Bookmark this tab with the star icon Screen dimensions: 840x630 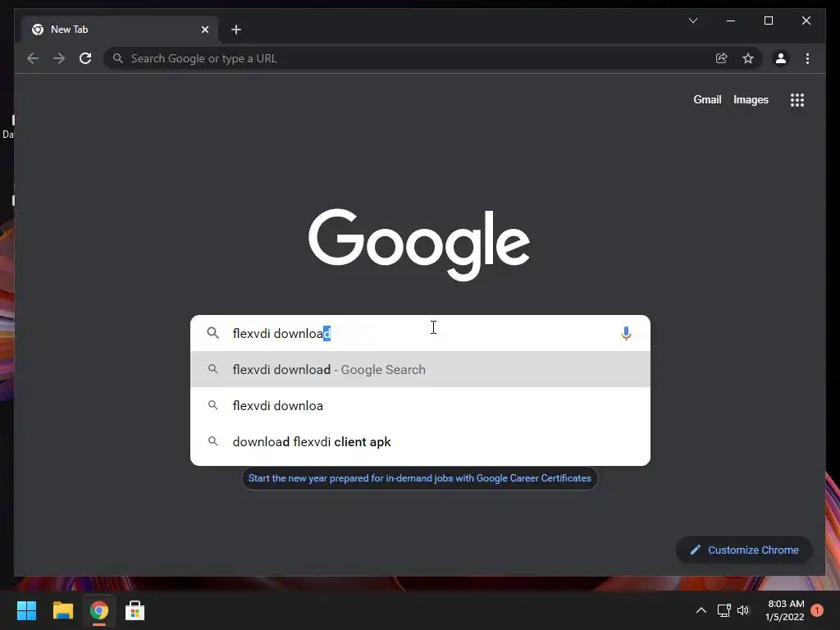tap(748, 58)
